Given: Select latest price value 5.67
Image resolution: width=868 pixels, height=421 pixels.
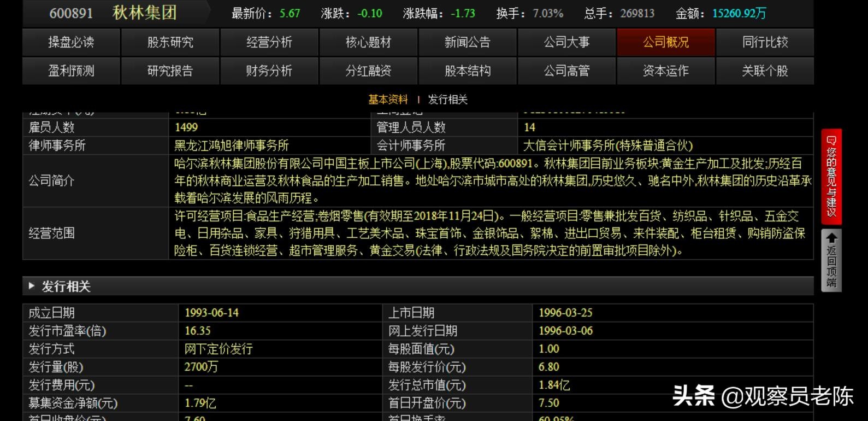Looking at the screenshot, I should pos(290,13).
